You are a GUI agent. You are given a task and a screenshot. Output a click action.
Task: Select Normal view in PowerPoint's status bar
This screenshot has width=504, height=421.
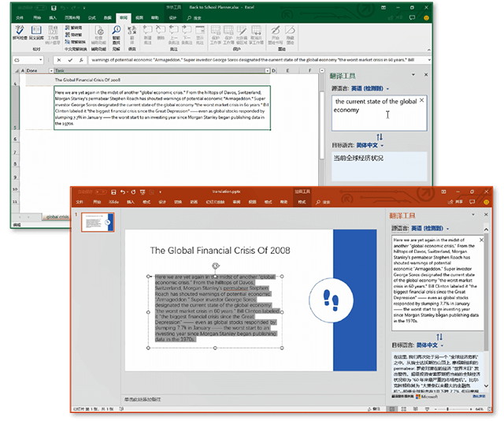click(x=391, y=408)
